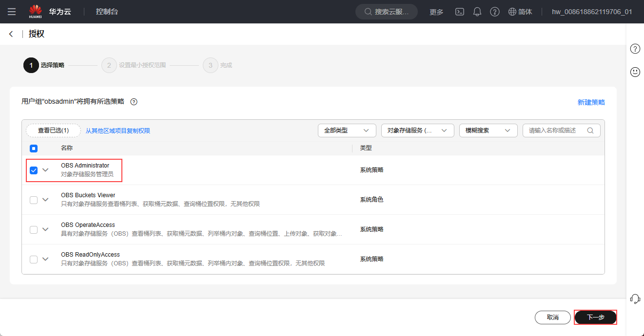Viewport: 644px width, 336px height.
Task: Select step 3 完成
Action: 217,65
